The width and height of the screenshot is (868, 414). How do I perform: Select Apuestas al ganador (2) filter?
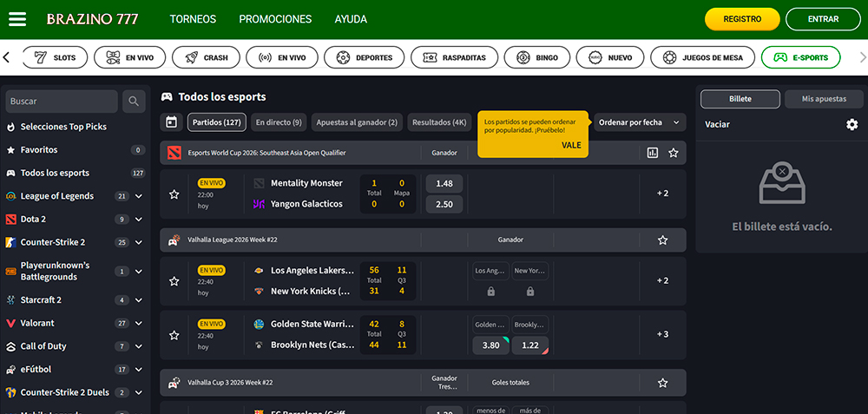(x=357, y=122)
